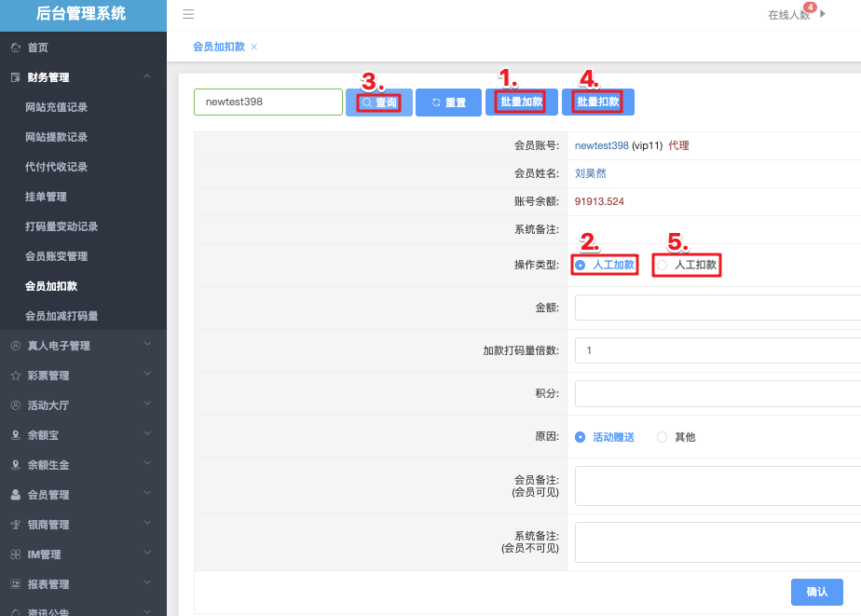Image resolution: width=861 pixels, height=616 pixels.
Task: Select the 人工加款 radio option
Action: click(581, 266)
